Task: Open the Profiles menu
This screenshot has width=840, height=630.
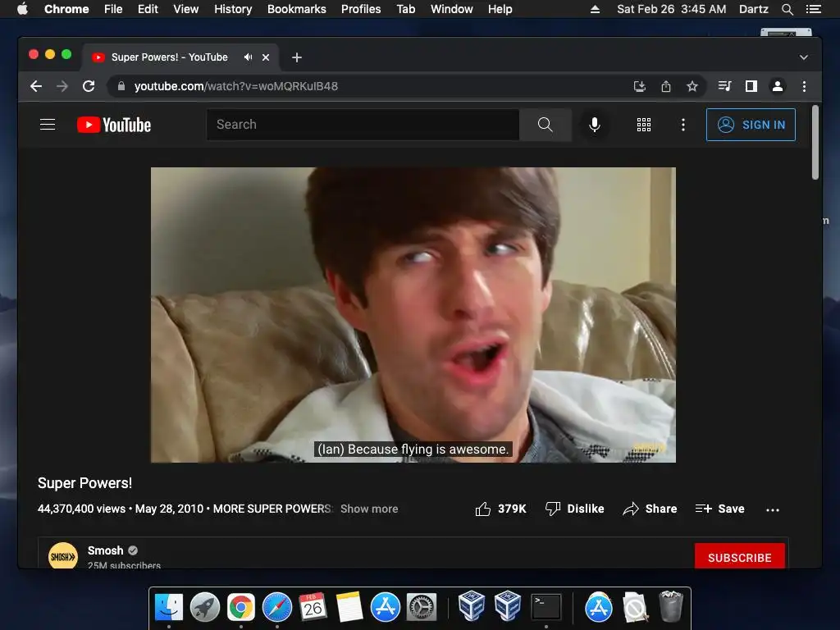Action: coord(361,9)
